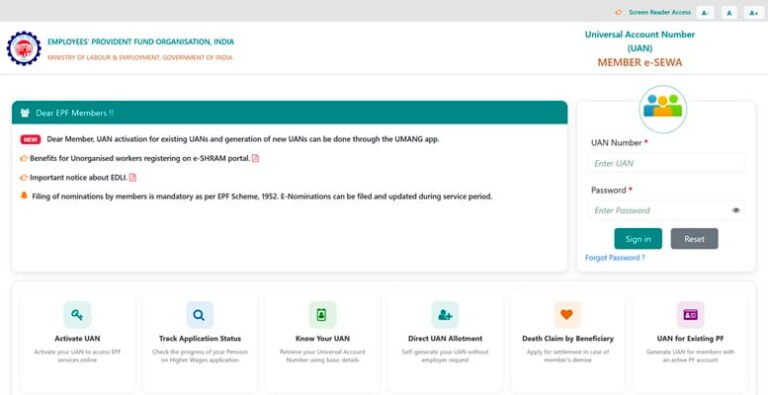Click the members group avatar icon
This screenshot has height=395, width=768.
(663, 109)
